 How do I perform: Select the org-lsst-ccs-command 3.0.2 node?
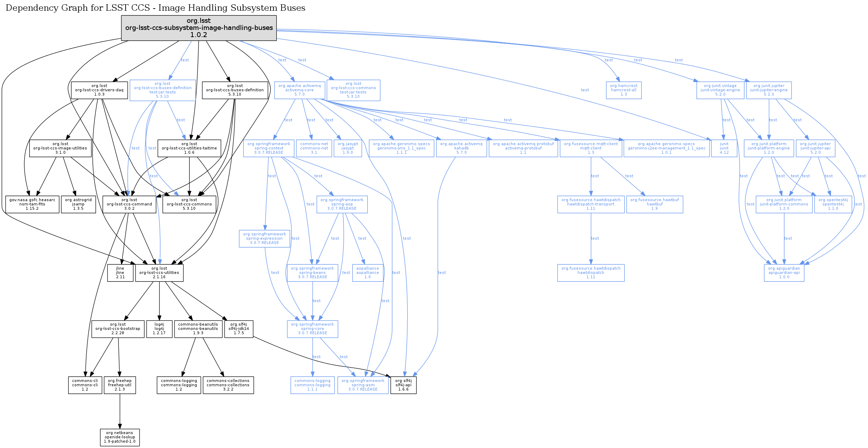tap(129, 204)
